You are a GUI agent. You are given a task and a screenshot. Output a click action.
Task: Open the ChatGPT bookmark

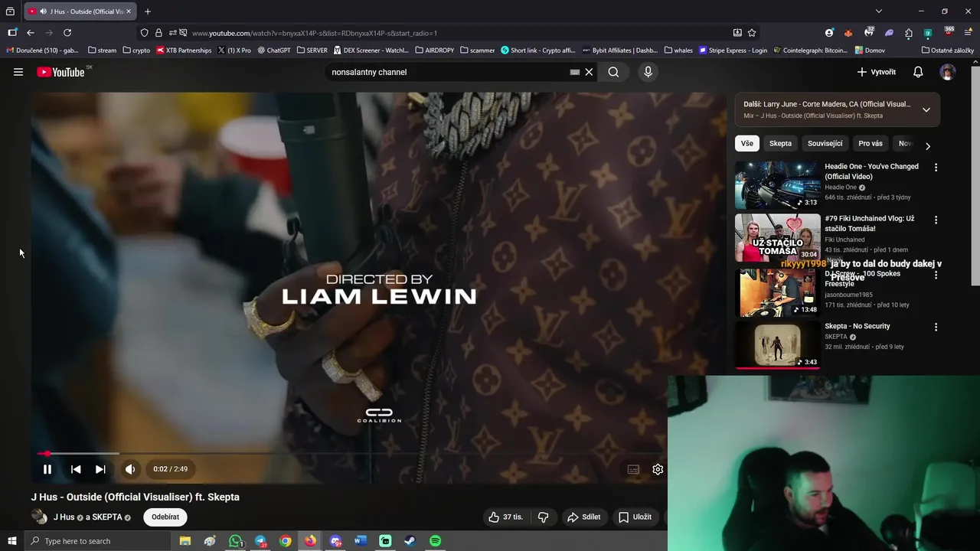[x=274, y=51]
